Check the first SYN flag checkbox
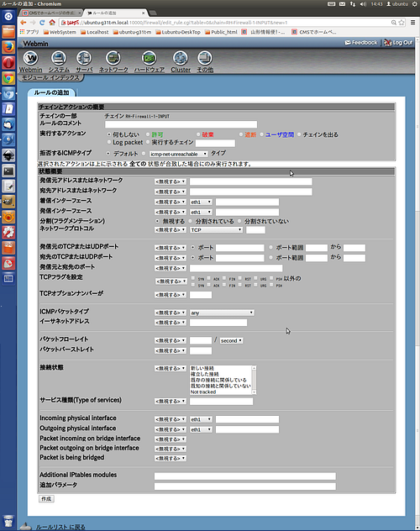 [193, 278]
